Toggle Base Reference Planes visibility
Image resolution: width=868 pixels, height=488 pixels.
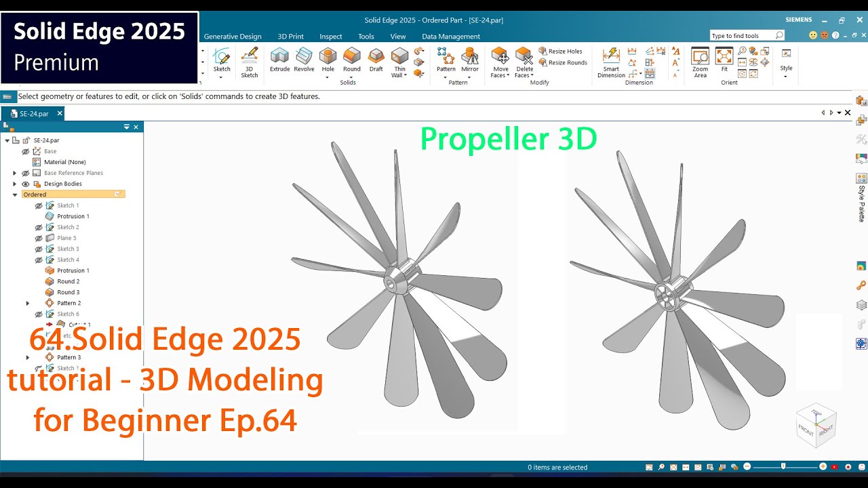[x=26, y=173]
